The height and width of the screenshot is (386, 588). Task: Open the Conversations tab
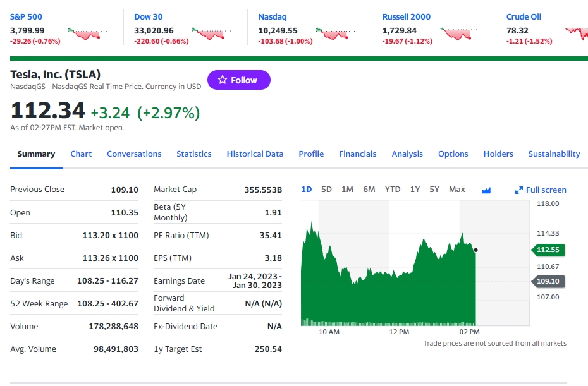[x=134, y=154]
